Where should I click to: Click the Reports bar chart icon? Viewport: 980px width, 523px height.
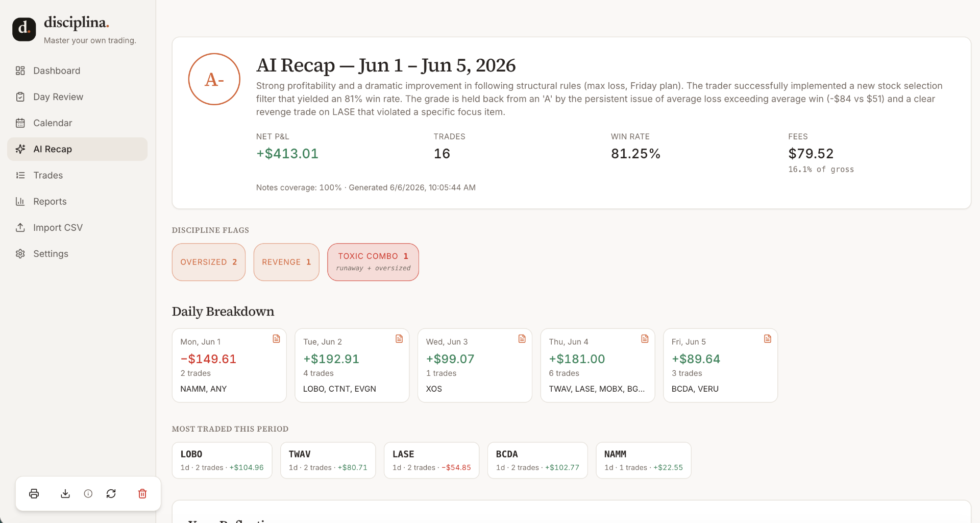click(x=20, y=201)
